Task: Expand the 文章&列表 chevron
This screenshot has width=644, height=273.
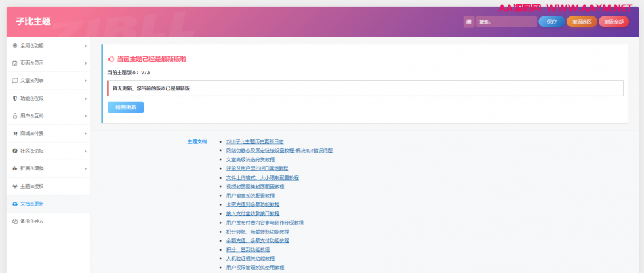Action: [x=86, y=81]
